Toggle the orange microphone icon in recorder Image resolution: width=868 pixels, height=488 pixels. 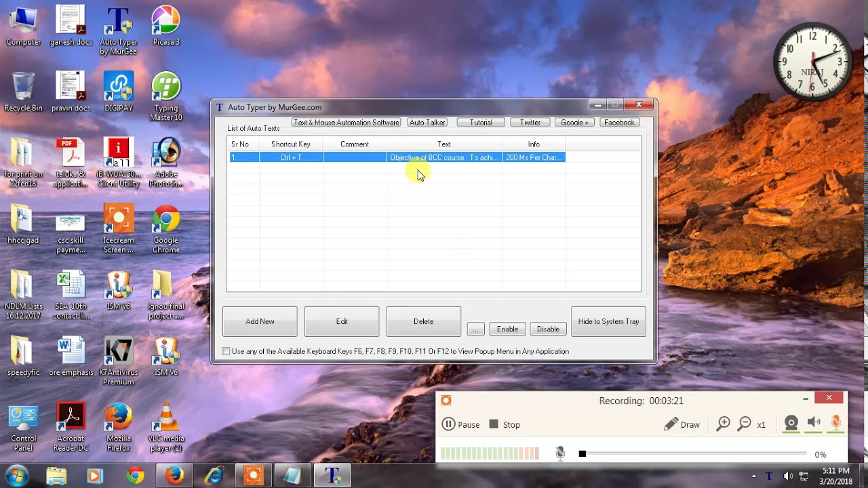click(x=836, y=424)
